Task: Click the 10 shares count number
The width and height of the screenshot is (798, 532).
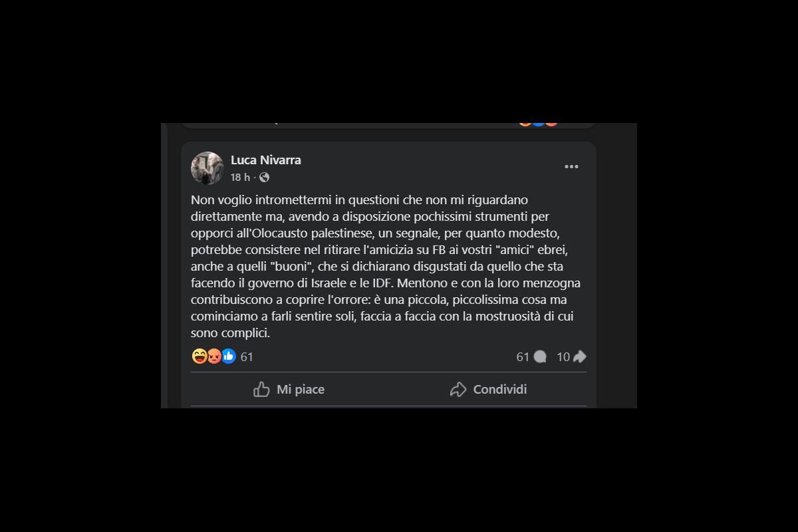Action: pyautogui.click(x=563, y=357)
